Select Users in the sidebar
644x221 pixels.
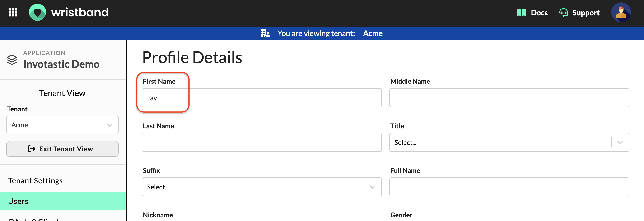coord(63,201)
